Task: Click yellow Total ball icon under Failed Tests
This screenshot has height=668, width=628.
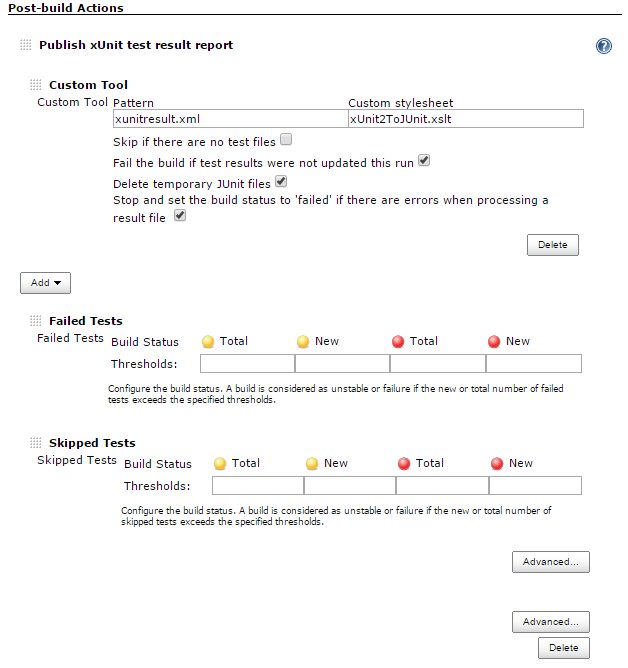Action: coord(208,342)
